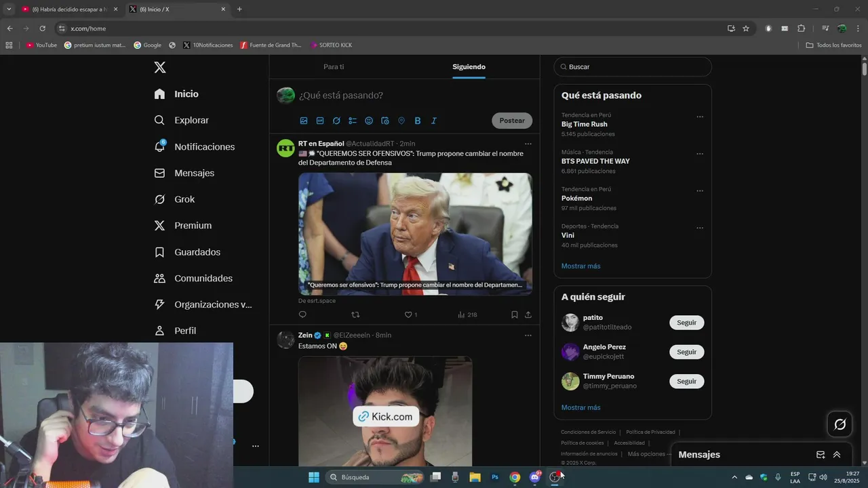
Task: Open options for BTS PAVED THE WAY trend
Action: pyautogui.click(x=700, y=154)
